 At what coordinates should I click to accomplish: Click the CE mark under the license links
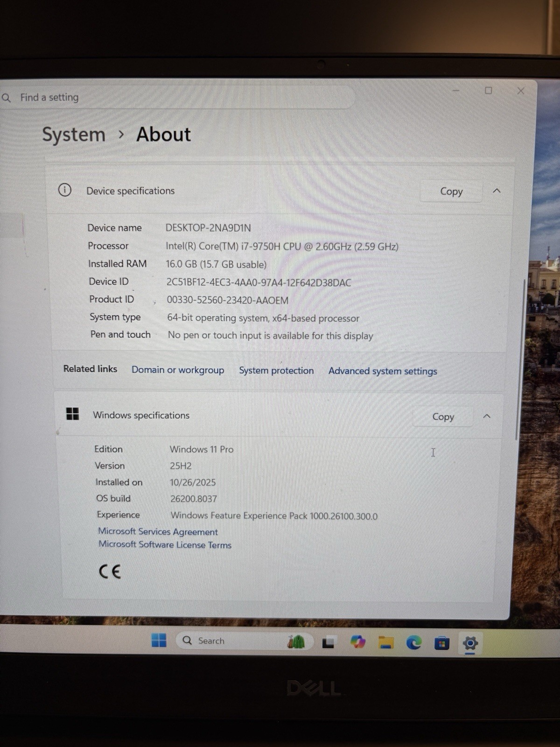pyautogui.click(x=110, y=571)
